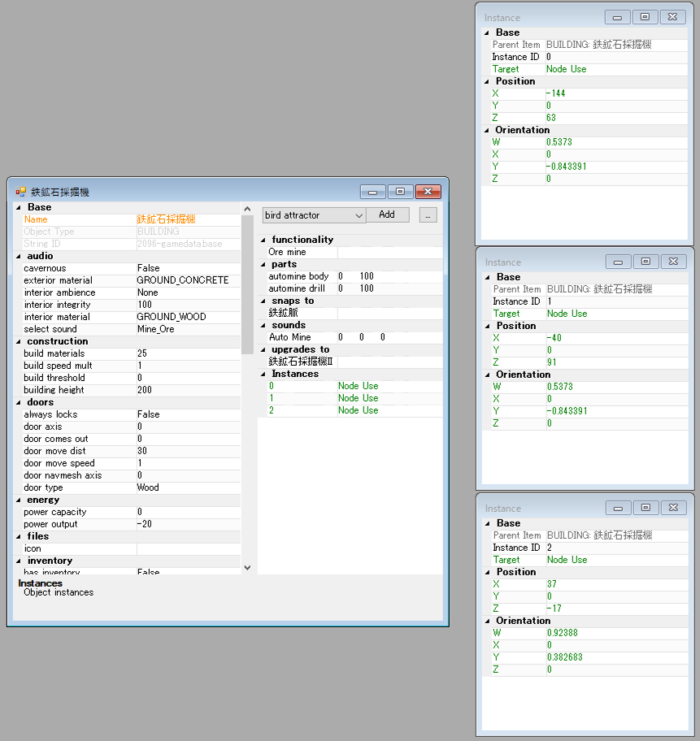Minimize the Instance ID 0 window

click(x=617, y=18)
